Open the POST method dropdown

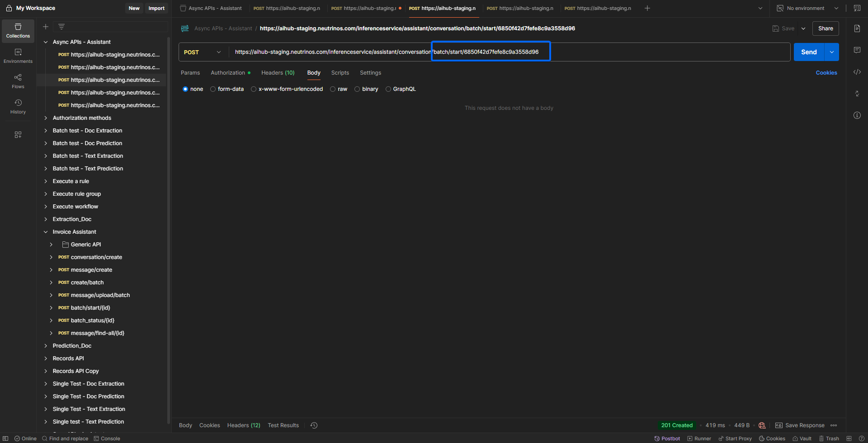(203, 52)
